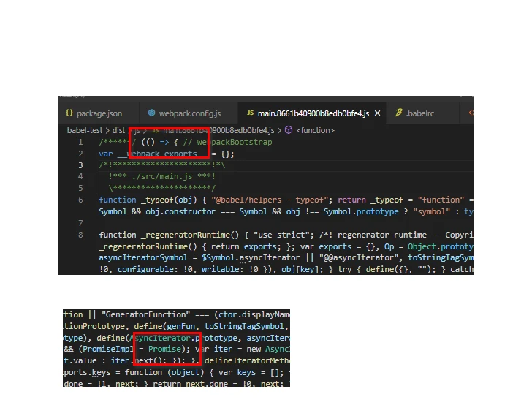Click line number 4 in gutter
Image resolution: width=532 pixels, height=408 pixels.
click(80, 176)
